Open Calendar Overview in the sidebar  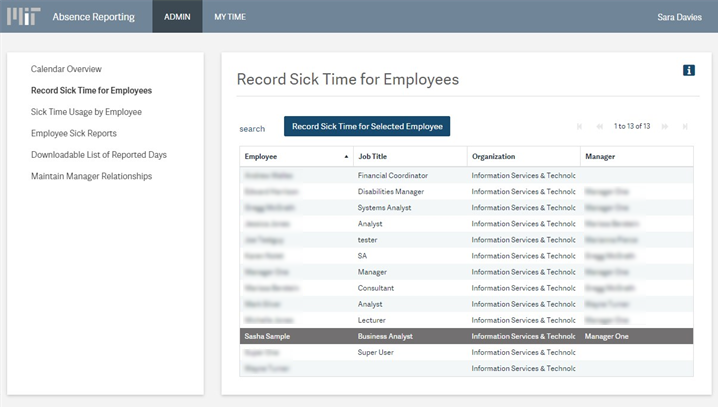pyautogui.click(x=66, y=69)
